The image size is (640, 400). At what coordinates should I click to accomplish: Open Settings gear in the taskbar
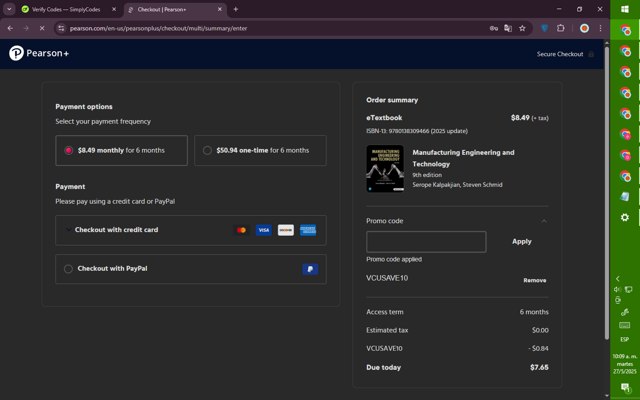pos(625,217)
